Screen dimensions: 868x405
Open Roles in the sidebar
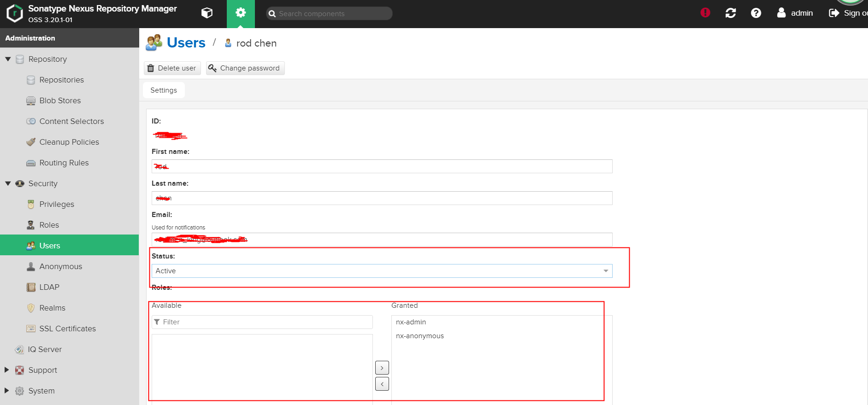pos(69,225)
